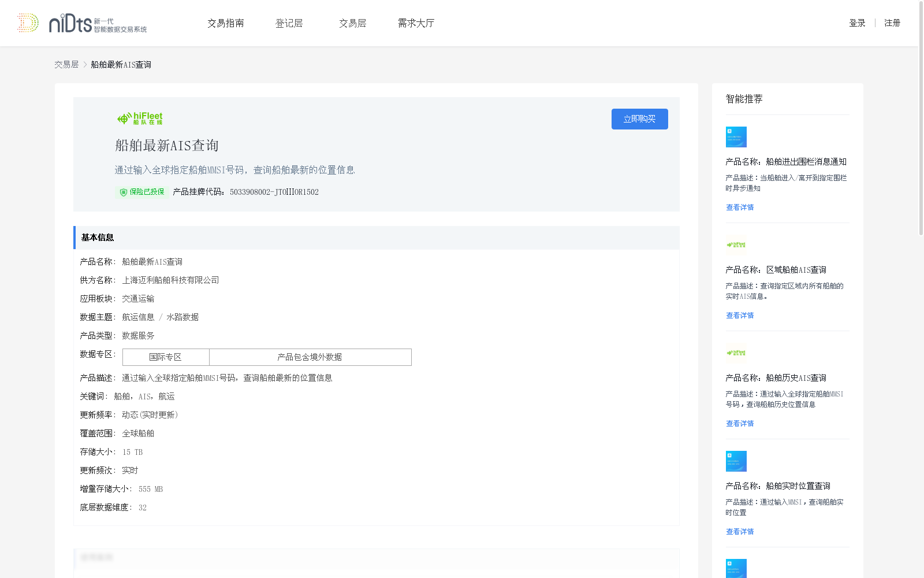This screenshot has width=924, height=578.
Task: Click the hiFleet provider logo
Action: [x=140, y=118]
